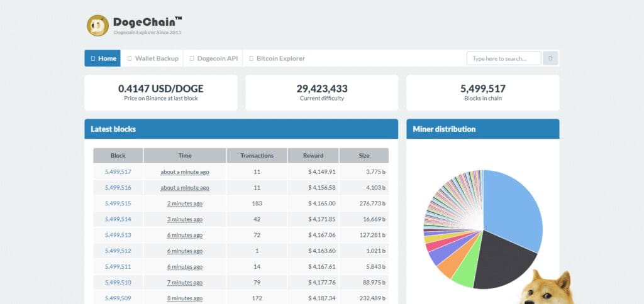Click the 29,423,433 difficulty value

[322, 89]
